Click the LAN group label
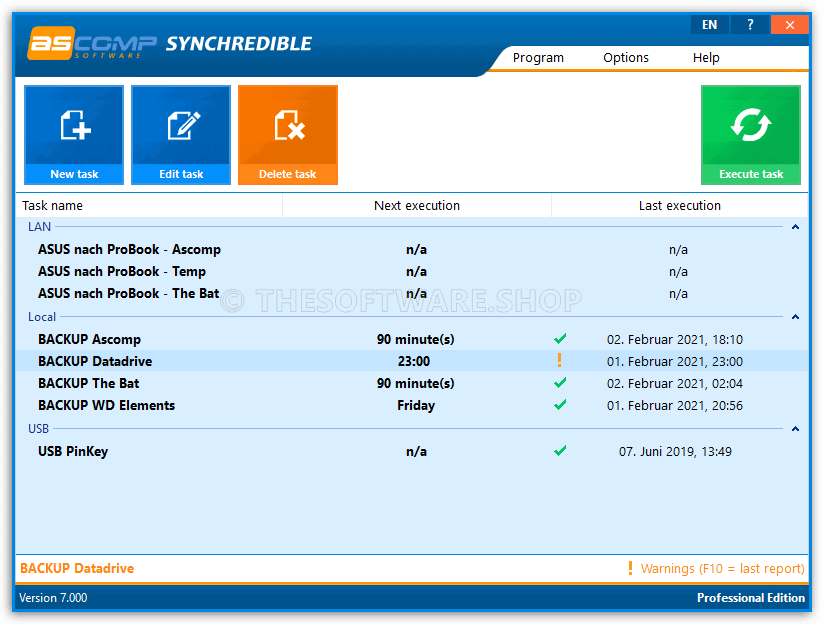Screen dimensions: 824x624 (x=39, y=227)
